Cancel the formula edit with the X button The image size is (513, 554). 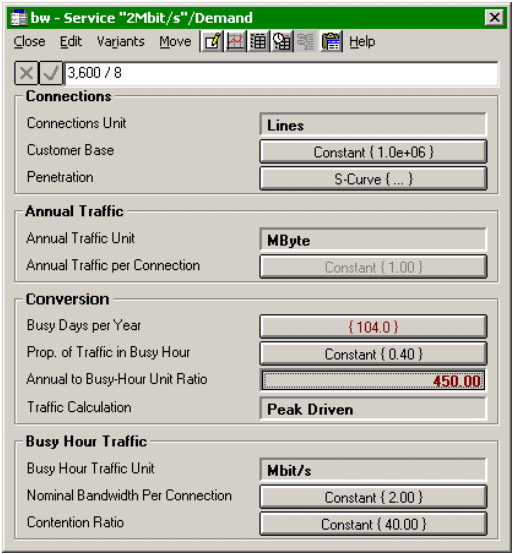[26, 73]
